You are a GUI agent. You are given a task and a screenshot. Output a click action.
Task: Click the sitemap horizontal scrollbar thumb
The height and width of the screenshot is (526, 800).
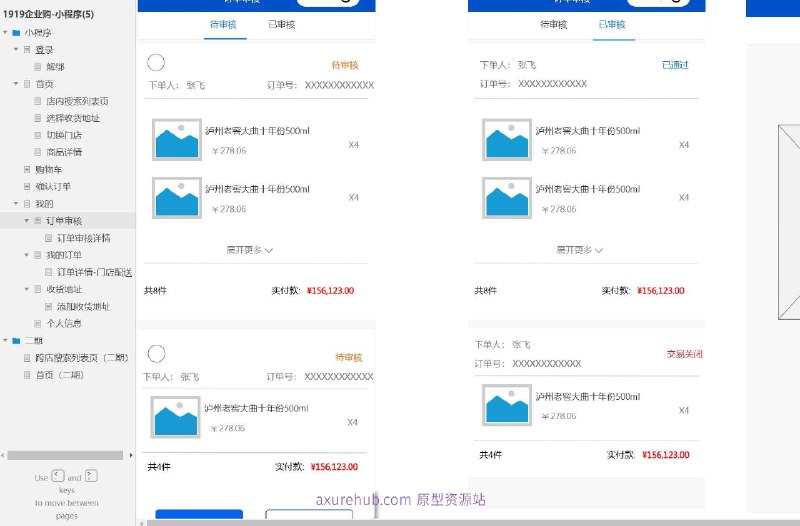click(65, 455)
